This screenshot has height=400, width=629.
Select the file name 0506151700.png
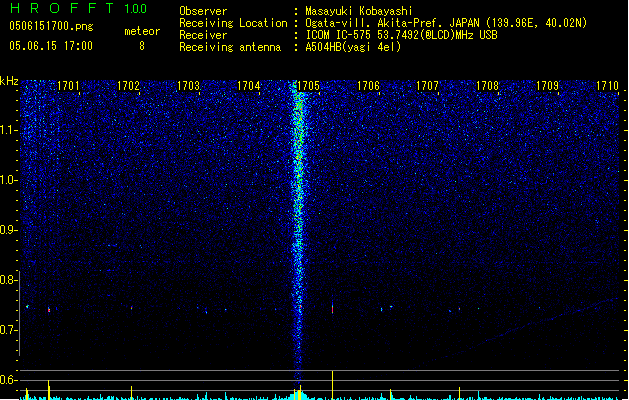(x=51, y=26)
